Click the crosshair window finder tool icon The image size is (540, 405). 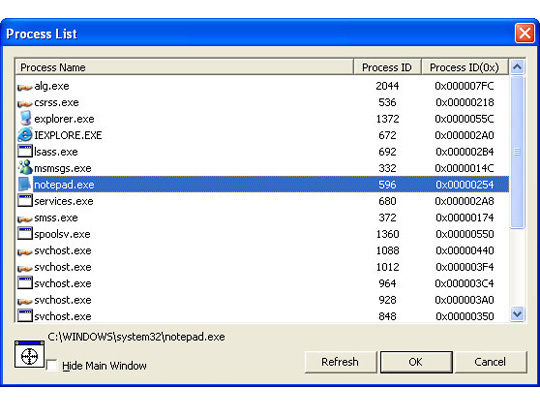coord(29,354)
